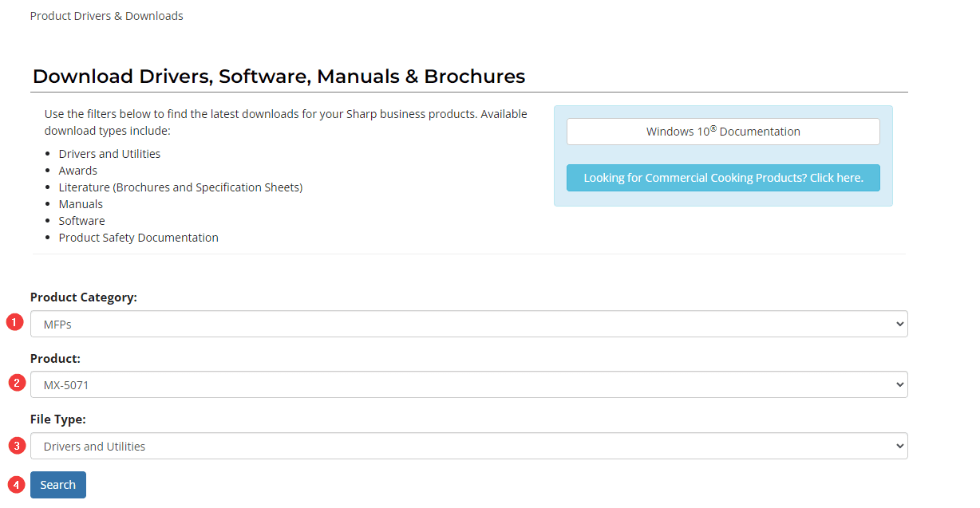The height and width of the screenshot is (508, 980).
Task: Click the Product Safety Documentation bullet
Action: coord(138,238)
